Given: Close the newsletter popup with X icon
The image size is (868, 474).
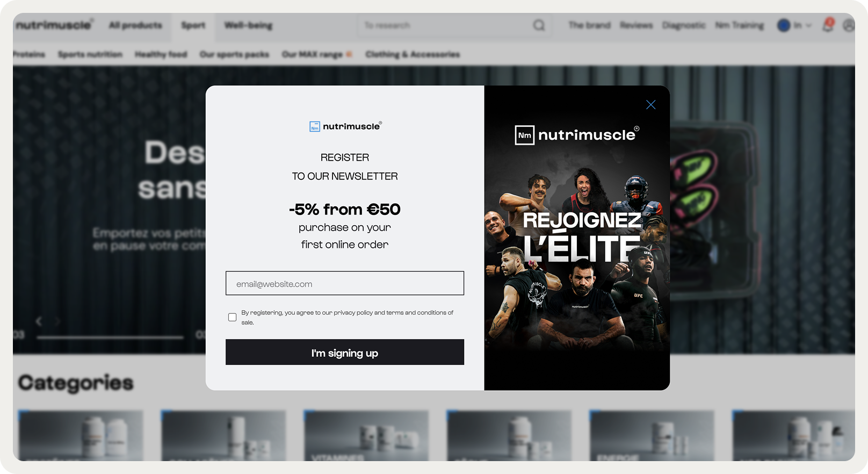Looking at the screenshot, I should point(650,105).
